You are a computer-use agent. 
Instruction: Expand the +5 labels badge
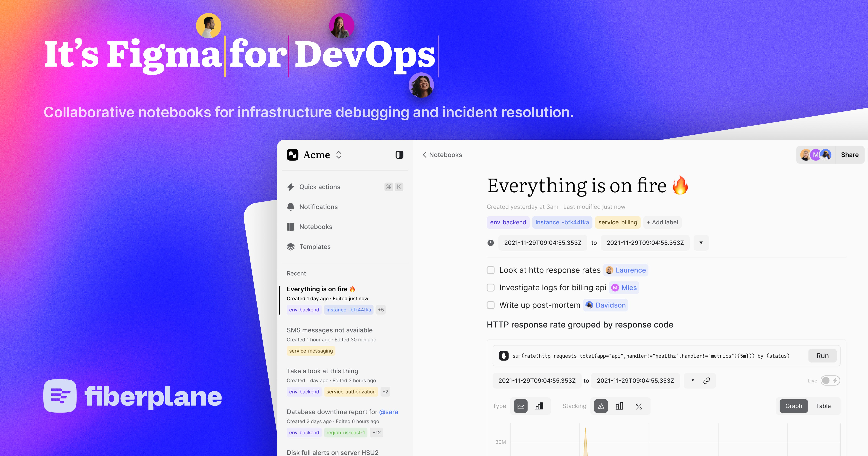coord(381,310)
